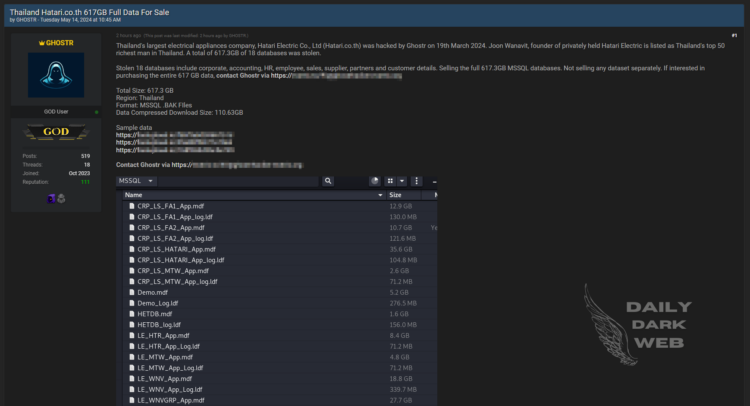Open the bottom Contact Ghostr via link

click(x=237, y=165)
